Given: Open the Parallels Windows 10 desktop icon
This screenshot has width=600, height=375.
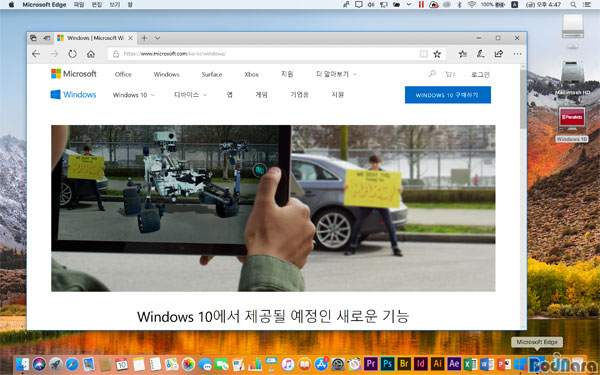Looking at the screenshot, I should click(x=572, y=124).
